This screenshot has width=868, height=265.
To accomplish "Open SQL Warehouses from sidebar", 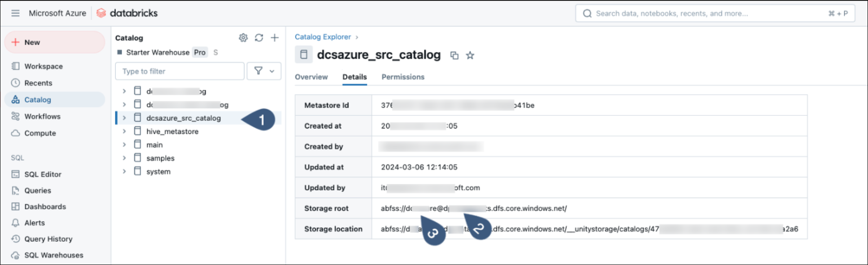I will coord(53,255).
